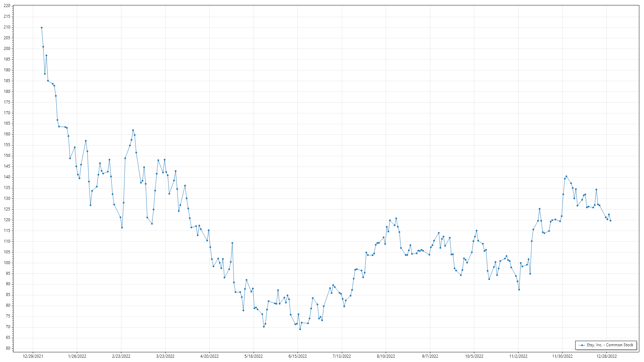Select the 9/7/2022 date tick label
This screenshot has width=644, height=362.
[430, 356]
